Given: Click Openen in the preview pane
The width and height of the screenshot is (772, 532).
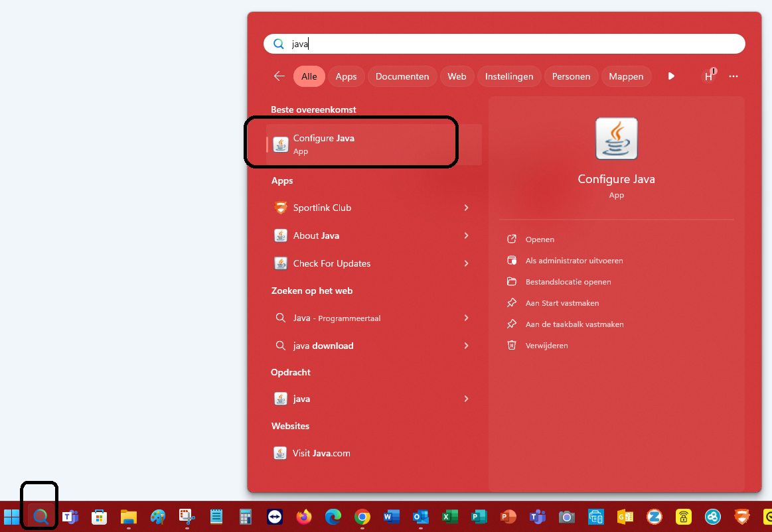Looking at the screenshot, I should pyautogui.click(x=540, y=239).
